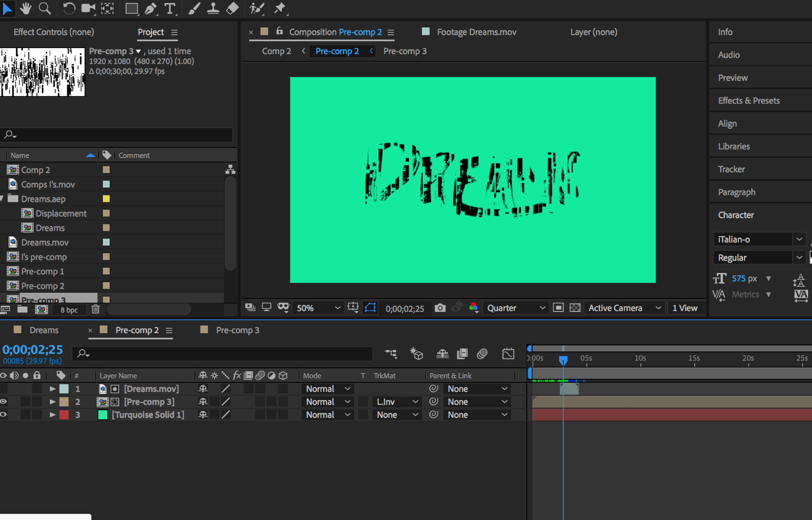Select the Hand tool
This screenshot has width=812, height=520.
(25, 8)
